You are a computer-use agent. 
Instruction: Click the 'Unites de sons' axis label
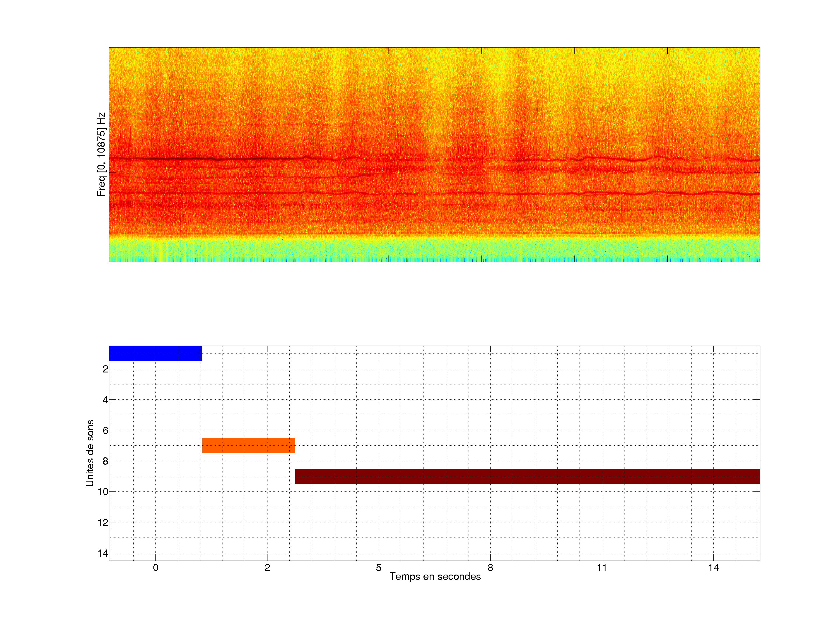coord(90,453)
